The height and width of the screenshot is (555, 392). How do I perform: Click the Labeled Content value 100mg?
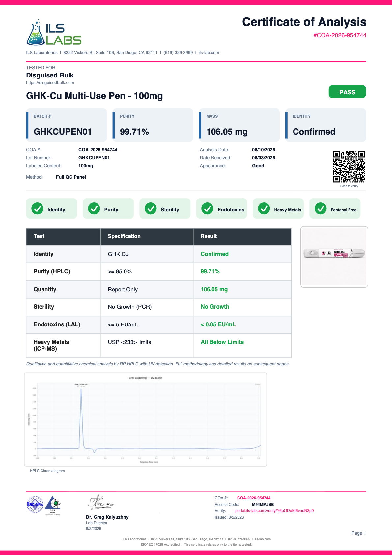(x=86, y=166)
